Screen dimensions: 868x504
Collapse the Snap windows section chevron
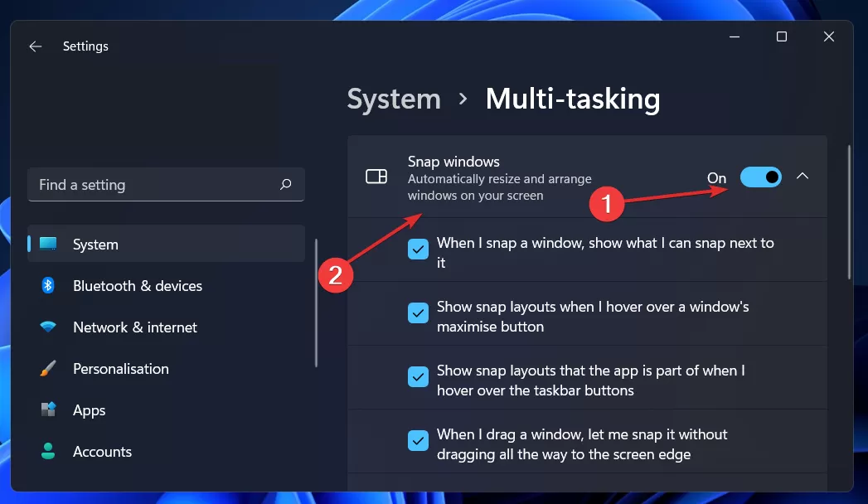pyautogui.click(x=803, y=177)
